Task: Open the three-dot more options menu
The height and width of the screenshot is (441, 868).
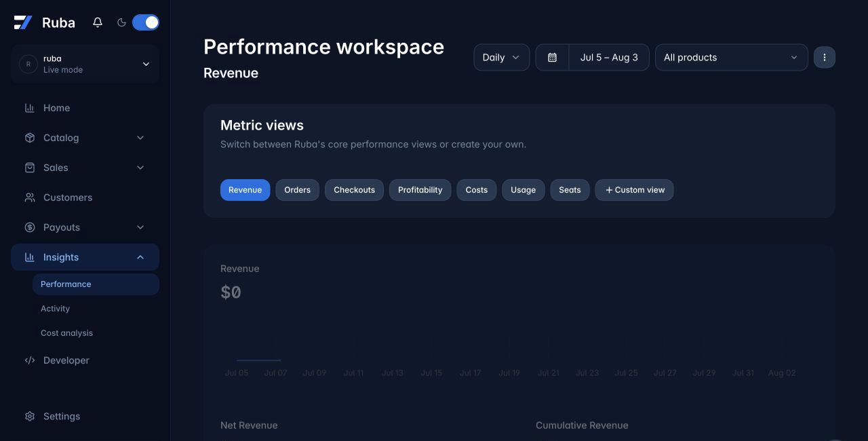Action: click(825, 58)
